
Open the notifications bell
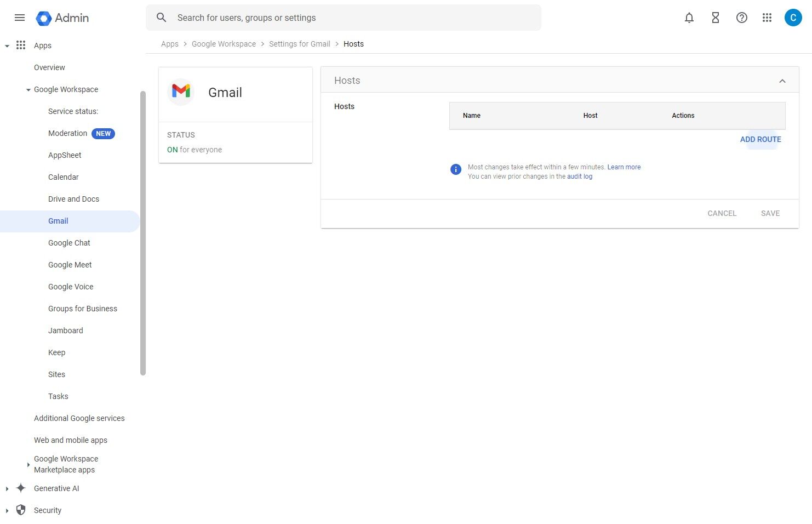coord(689,18)
